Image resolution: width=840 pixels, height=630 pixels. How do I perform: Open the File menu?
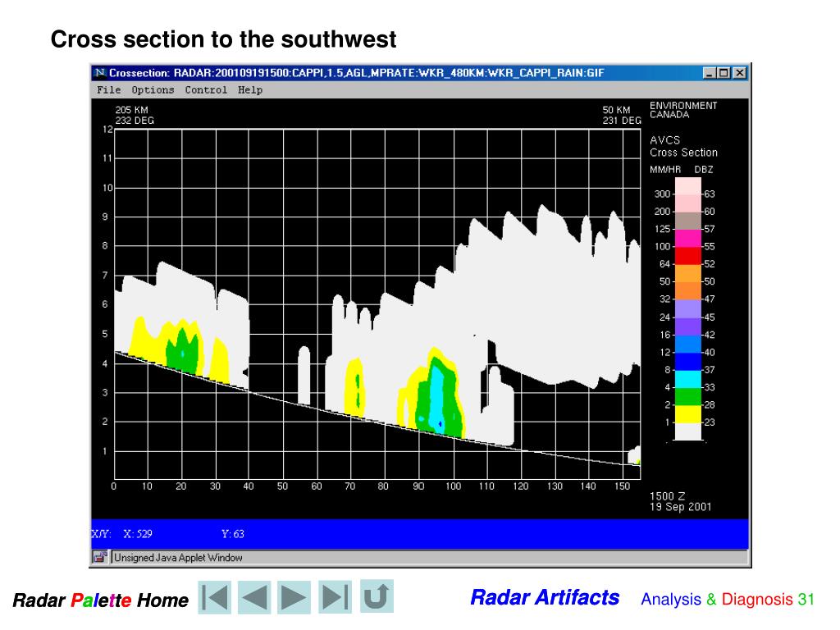(x=109, y=90)
